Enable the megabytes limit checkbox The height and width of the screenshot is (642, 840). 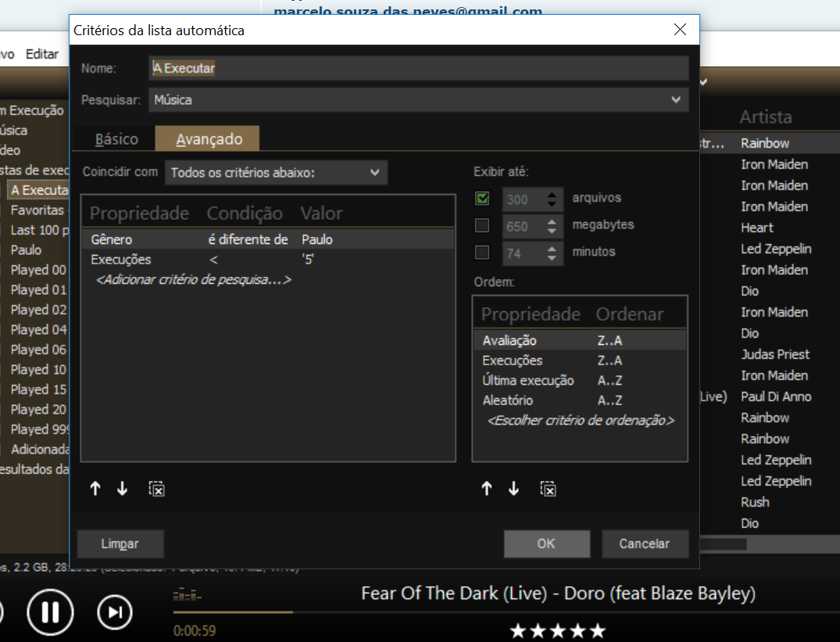click(482, 225)
